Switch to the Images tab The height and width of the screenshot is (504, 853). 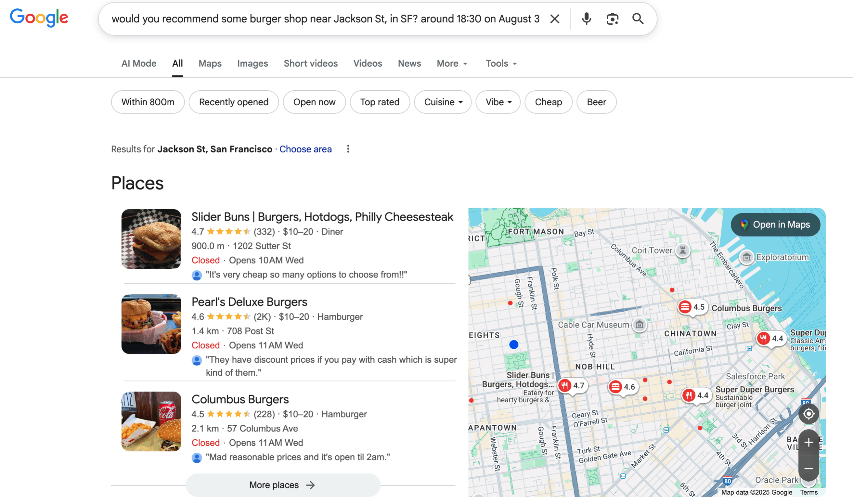pos(252,64)
